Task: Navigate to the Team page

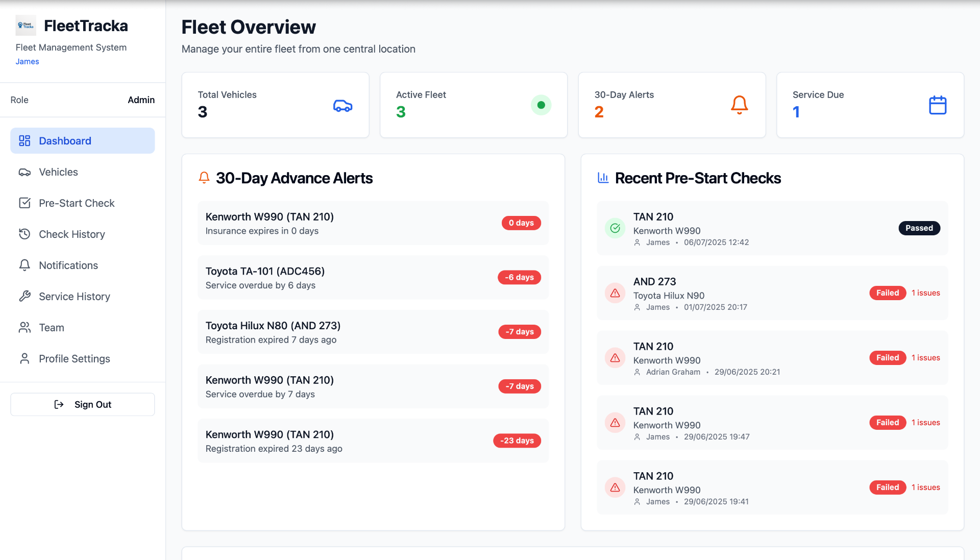Action: point(51,328)
